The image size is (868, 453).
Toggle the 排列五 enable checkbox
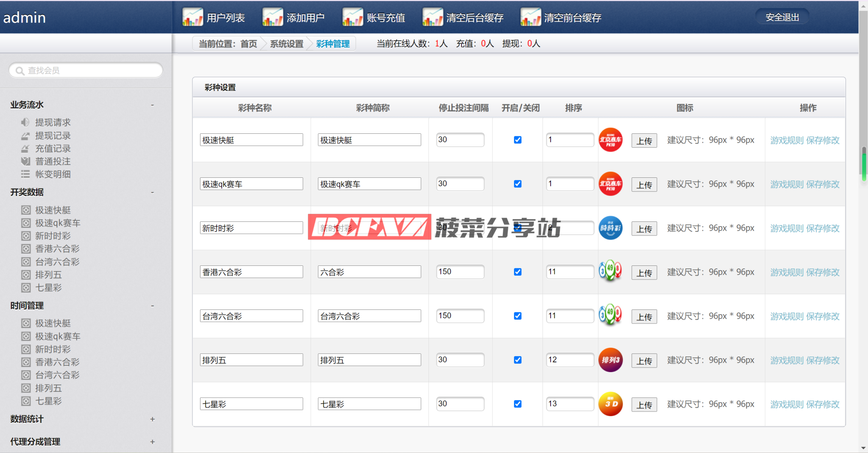(517, 360)
